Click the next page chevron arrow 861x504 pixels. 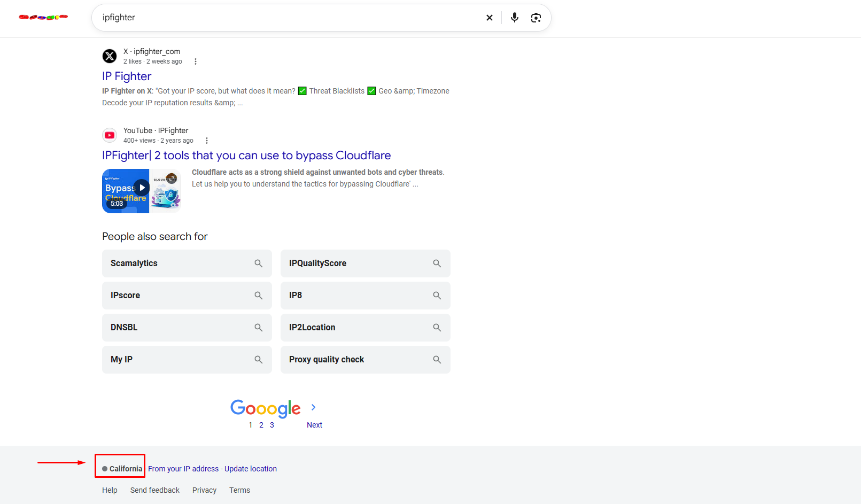point(314,407)
